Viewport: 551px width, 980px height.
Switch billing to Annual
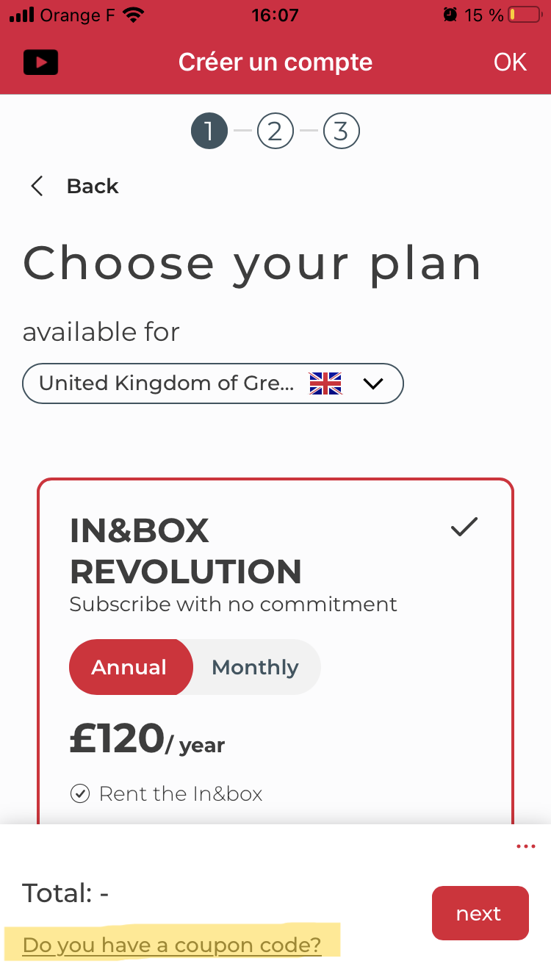129,667
